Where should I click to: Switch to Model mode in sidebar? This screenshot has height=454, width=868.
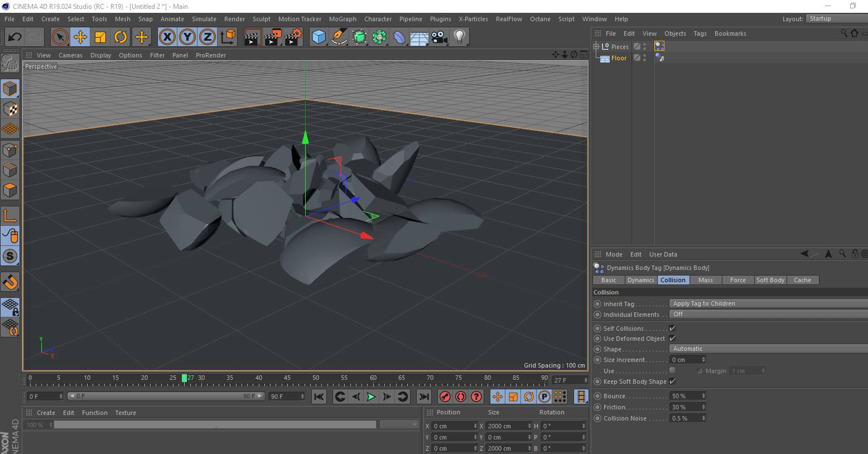click(10, 89)
